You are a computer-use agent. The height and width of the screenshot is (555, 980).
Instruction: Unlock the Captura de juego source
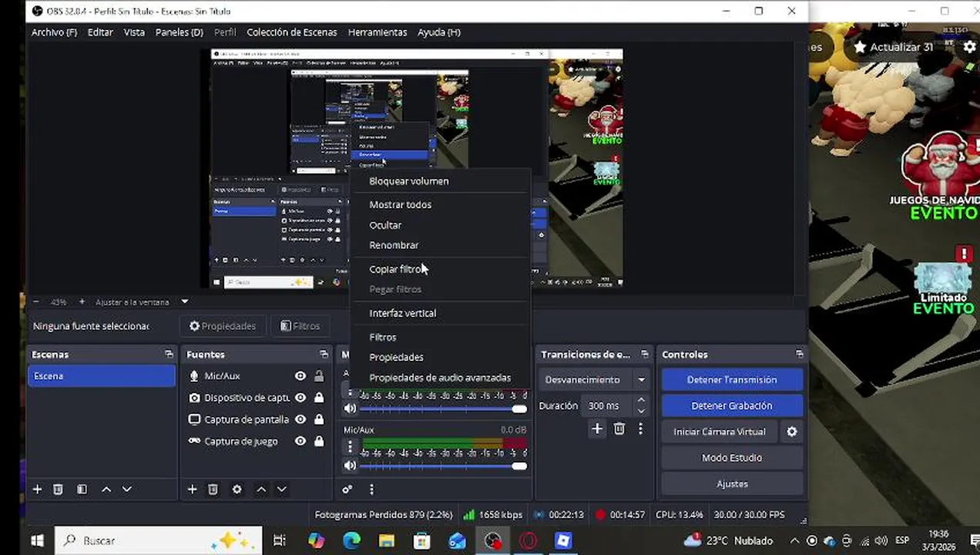click(x=319, y=441)
